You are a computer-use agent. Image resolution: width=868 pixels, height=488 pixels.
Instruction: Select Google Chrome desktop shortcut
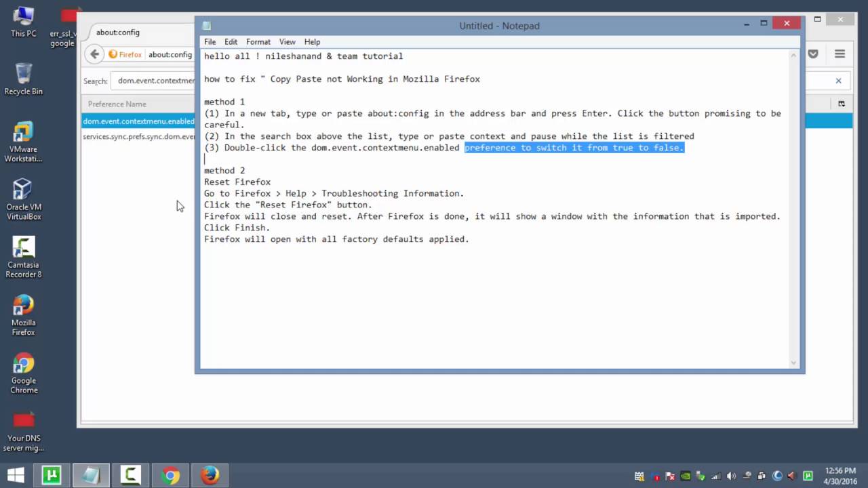pos(23,373)
